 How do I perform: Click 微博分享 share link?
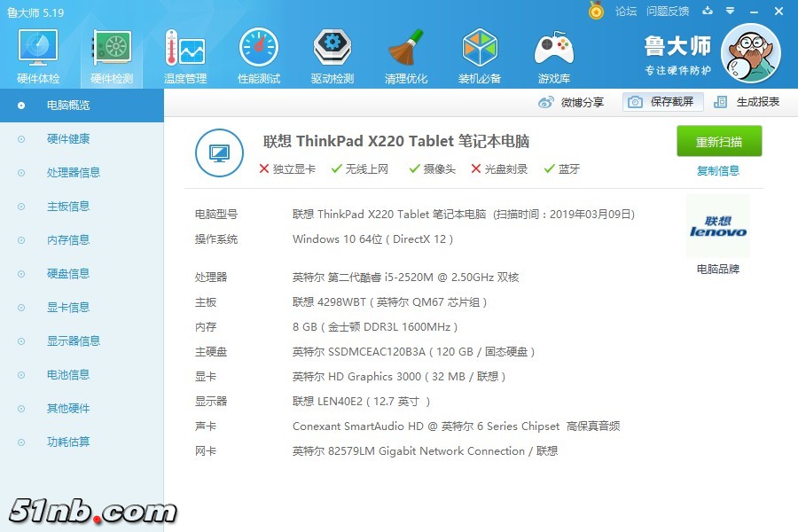(x=583, y=102)
